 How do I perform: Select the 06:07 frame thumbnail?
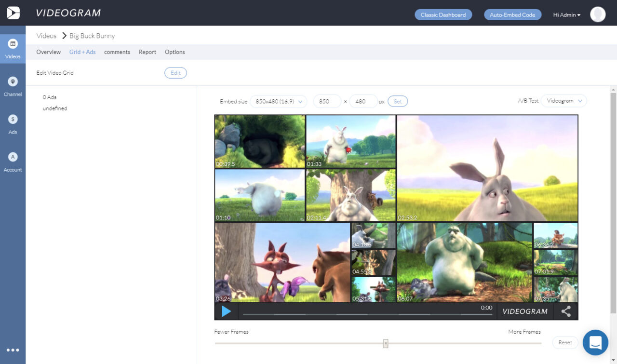tap(465, 262)
